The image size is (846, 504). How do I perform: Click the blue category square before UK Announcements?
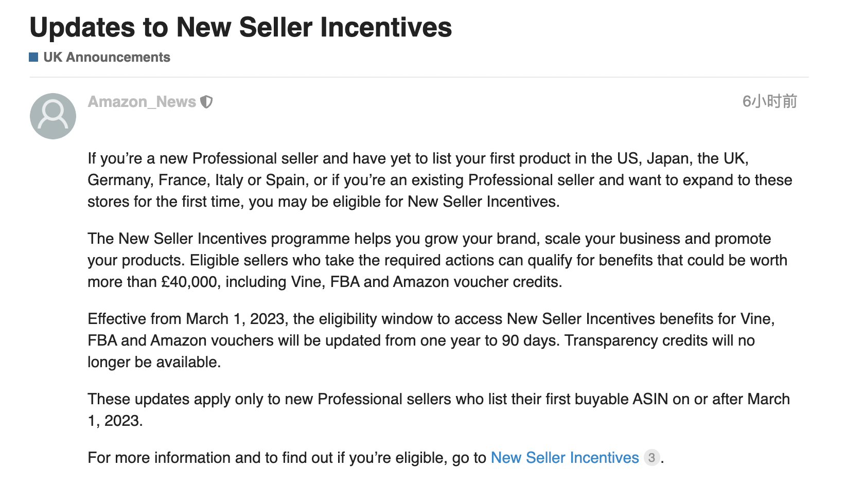coord(34,57)
